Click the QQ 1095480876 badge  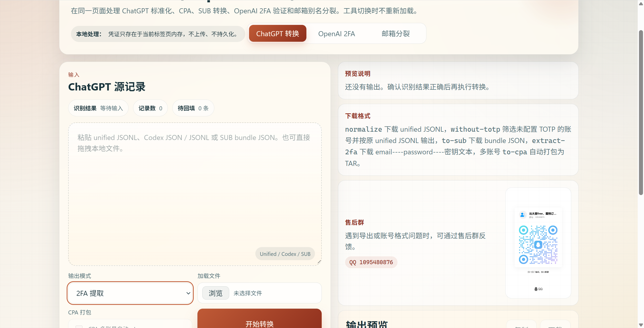click(371, 262)
